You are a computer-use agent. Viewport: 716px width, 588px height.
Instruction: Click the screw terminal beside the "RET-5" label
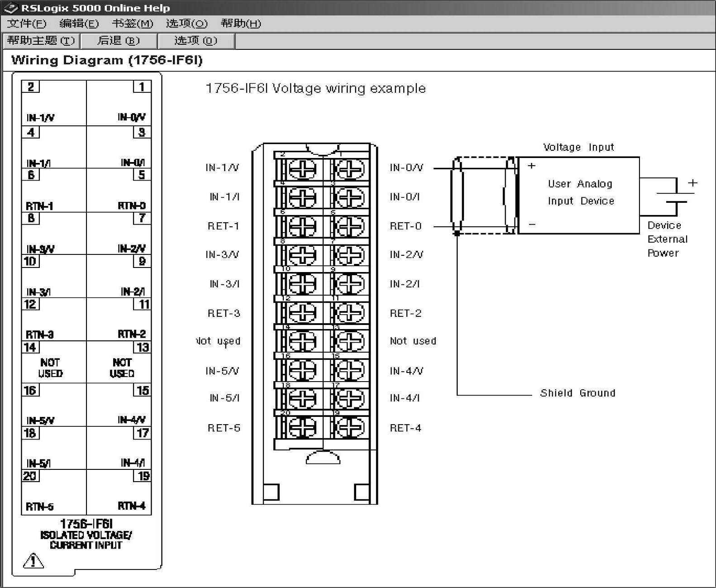(302, 427)
